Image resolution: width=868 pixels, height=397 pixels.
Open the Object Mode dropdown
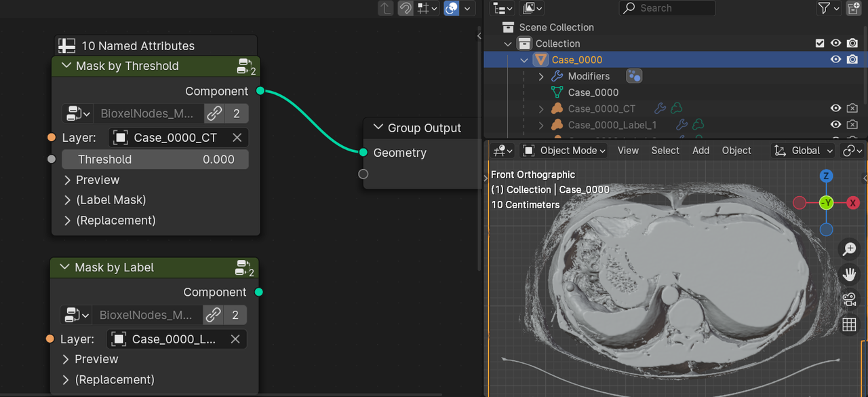click(x=564, y=151)
